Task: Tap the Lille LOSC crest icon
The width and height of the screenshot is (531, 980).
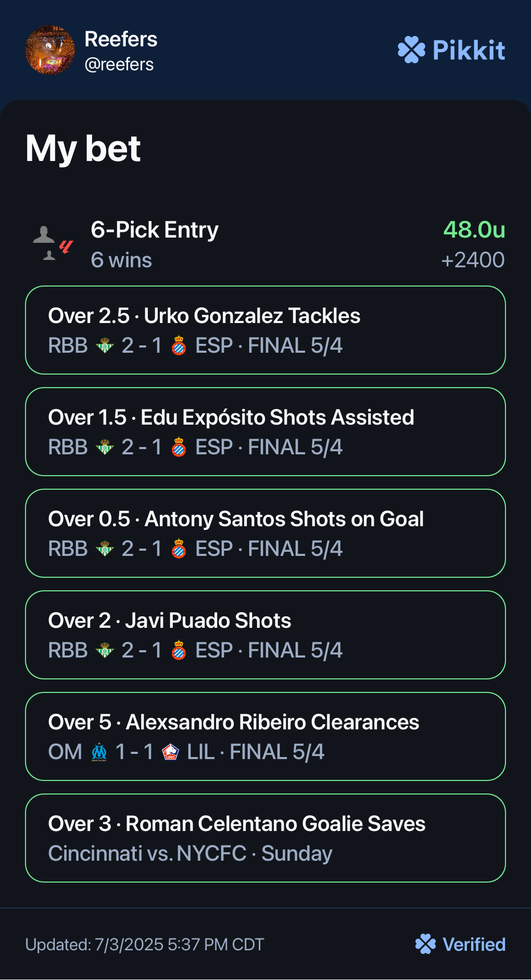Action: 170,752
